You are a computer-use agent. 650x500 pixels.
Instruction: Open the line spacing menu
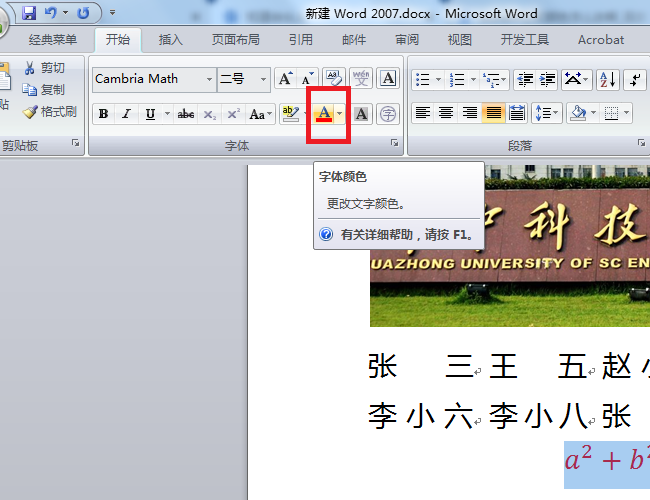(547, 113)
